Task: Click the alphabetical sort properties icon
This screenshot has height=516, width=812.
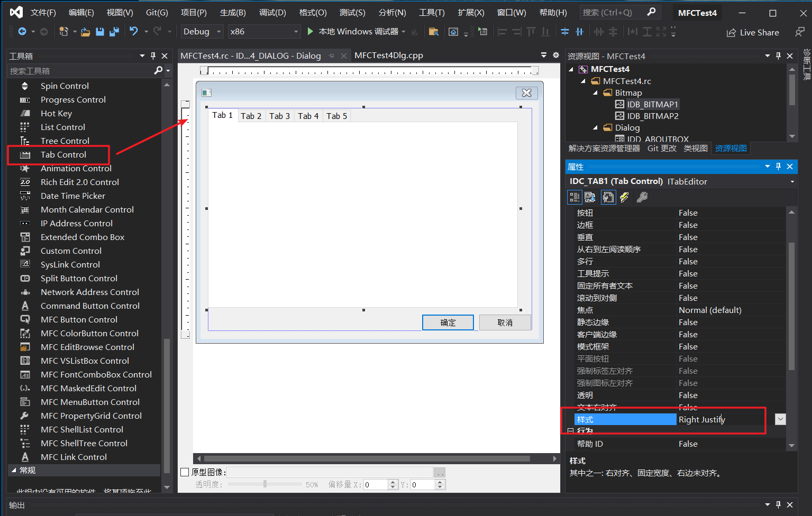Action: coord(590,197)
